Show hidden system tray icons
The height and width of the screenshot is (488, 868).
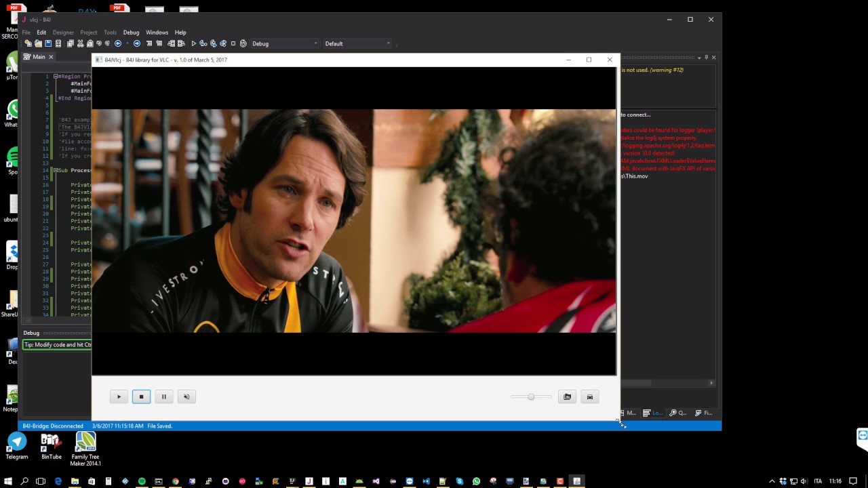772,481
